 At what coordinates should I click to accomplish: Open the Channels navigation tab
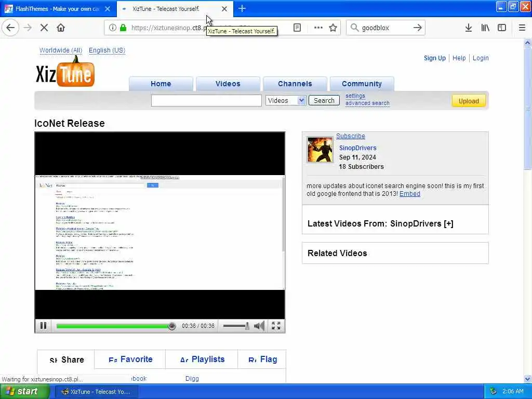[295, 84]
